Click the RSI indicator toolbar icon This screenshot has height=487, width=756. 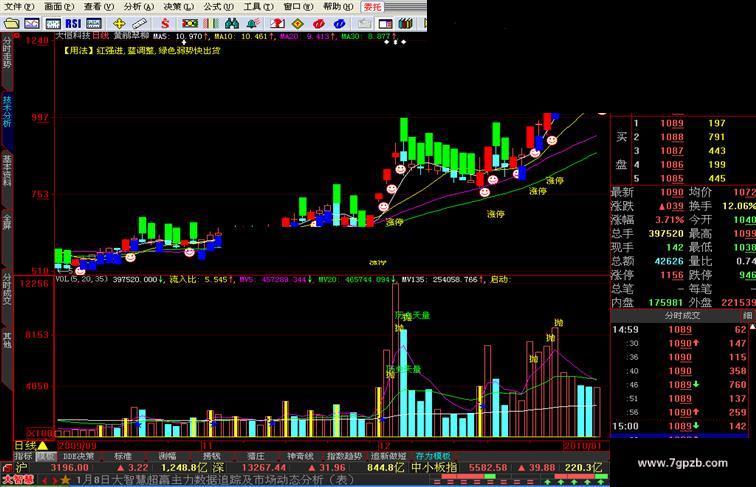tap(73, 23)
